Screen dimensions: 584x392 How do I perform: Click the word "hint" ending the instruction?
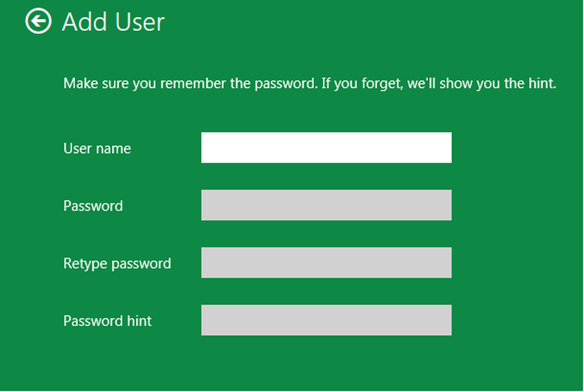[540, 83]
